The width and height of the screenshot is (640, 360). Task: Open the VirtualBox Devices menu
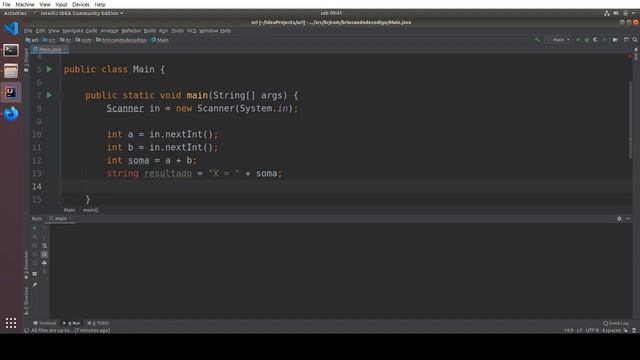80,4
